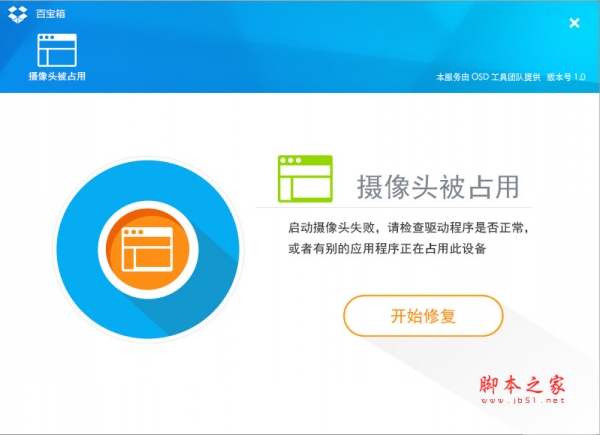Click the 开始修复 button

(423, 316)
